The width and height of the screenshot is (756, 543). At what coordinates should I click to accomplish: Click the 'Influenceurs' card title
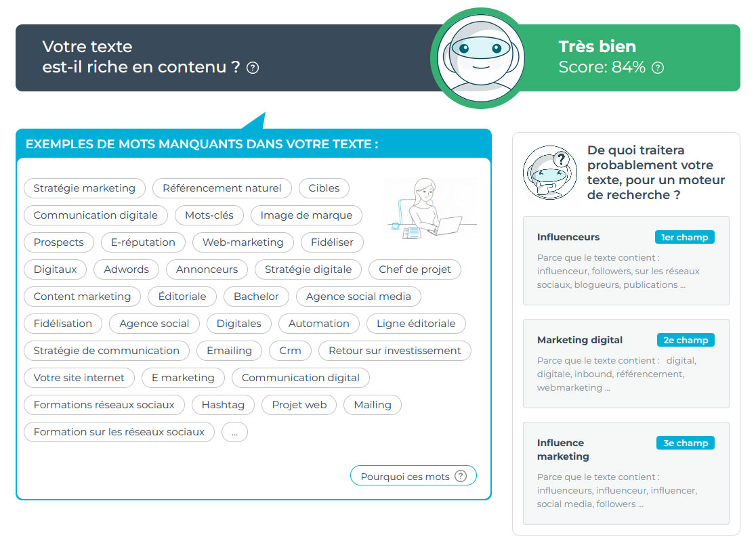[568, 237]
